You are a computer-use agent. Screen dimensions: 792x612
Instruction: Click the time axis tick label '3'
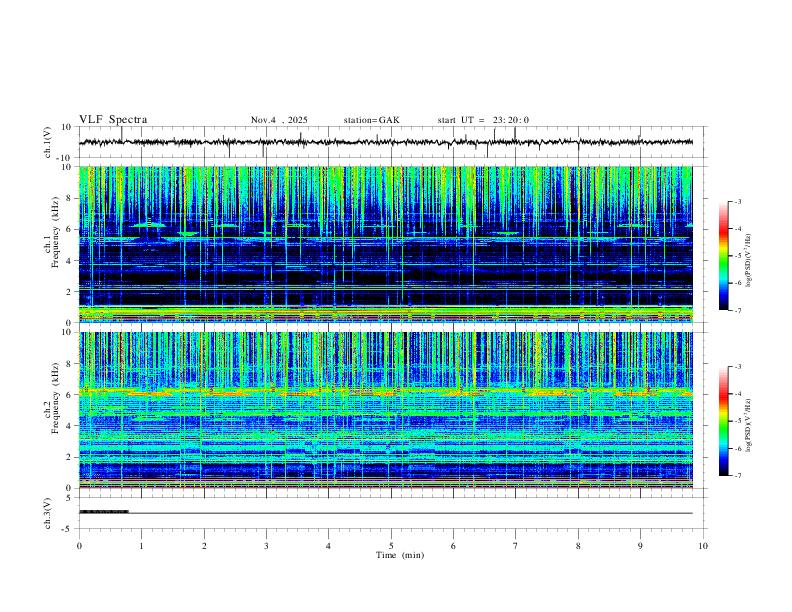point(266,546)
